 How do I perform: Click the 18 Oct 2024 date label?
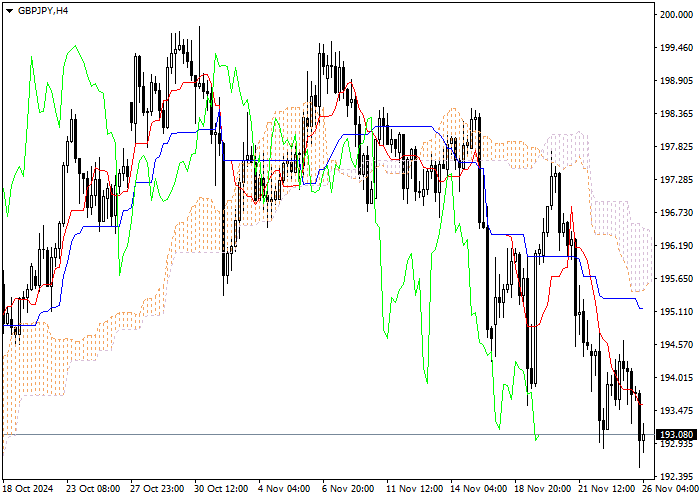pos(28,489)
